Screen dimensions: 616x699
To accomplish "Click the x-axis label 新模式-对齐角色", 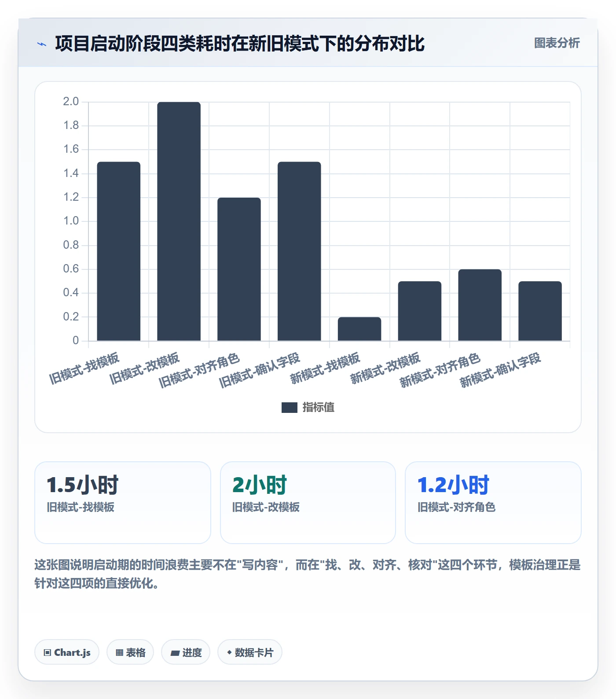I will click(x=440, y=370).
